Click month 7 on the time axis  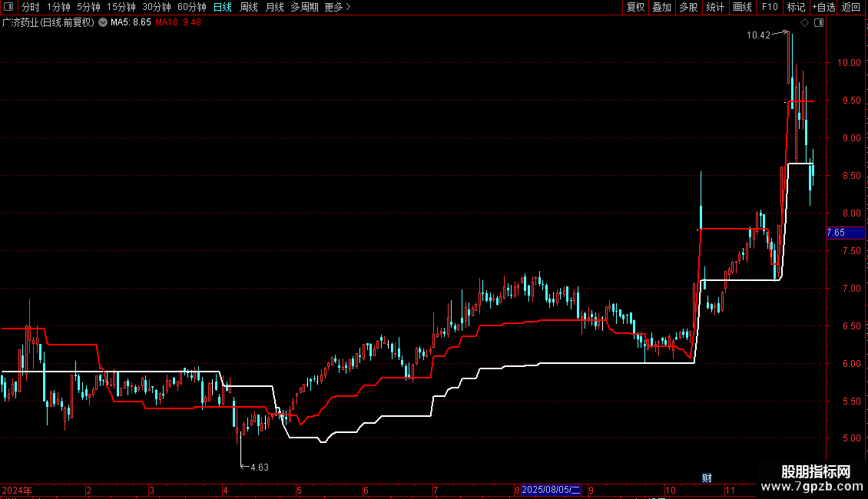pyautogui.click(x=436, y=491)
